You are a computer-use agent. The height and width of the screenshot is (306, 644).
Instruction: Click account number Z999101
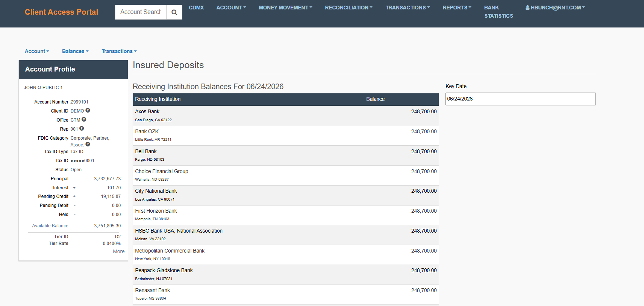(x=79, y=102)
